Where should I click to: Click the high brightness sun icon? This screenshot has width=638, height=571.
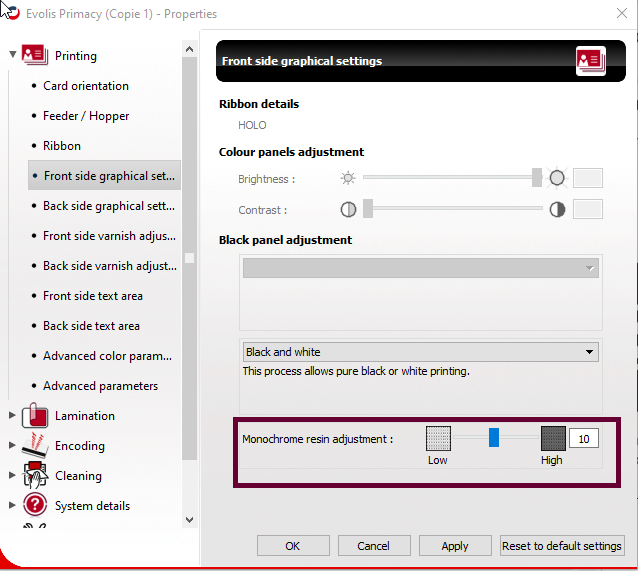[557, 178]
